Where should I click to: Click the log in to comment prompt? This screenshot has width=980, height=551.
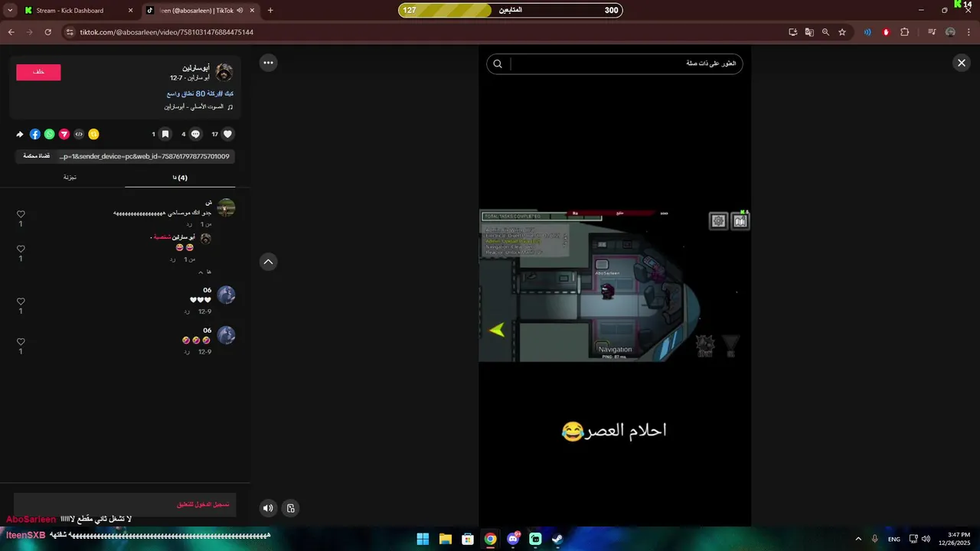pos(203,505)
